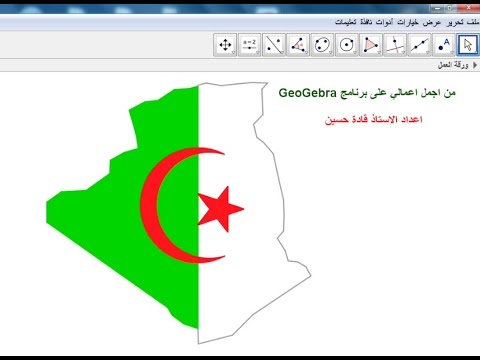Open the ملف menu
The width and height of the screenshot is (480, 360).
tap(473, 22)
